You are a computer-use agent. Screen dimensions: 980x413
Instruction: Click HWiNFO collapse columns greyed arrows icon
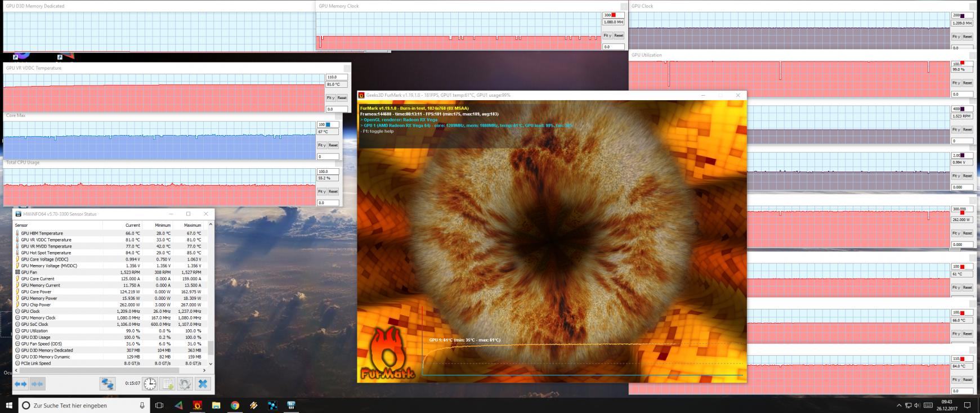click(x=38, y=384)
